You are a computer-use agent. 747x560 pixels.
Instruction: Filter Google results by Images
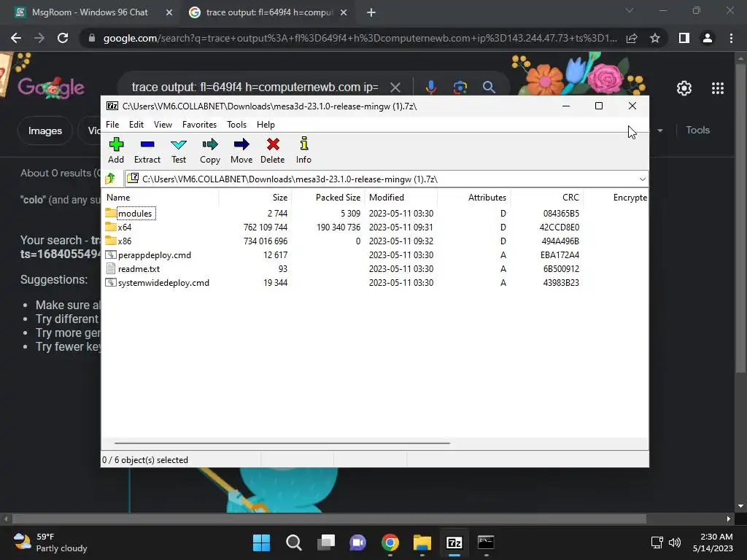[x=44, y=131]
